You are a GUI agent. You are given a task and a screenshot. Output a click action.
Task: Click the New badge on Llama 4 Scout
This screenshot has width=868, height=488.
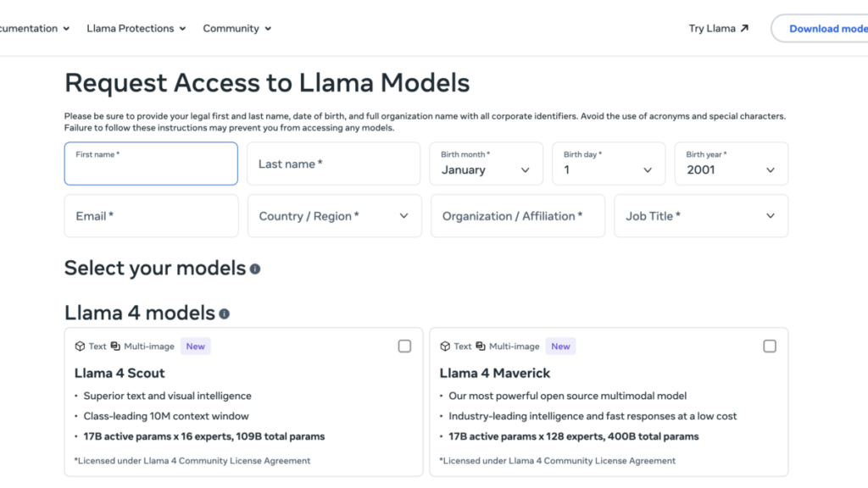(196, 347)
